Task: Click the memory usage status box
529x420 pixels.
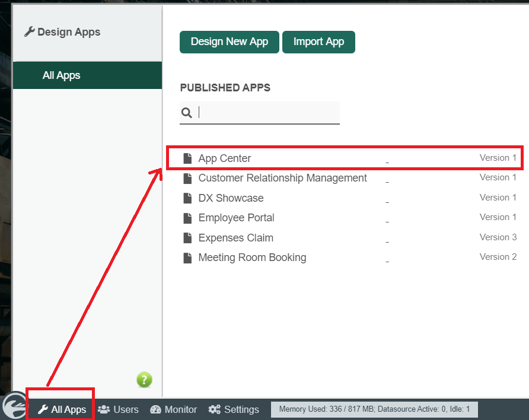Action: tap(374, 409)
